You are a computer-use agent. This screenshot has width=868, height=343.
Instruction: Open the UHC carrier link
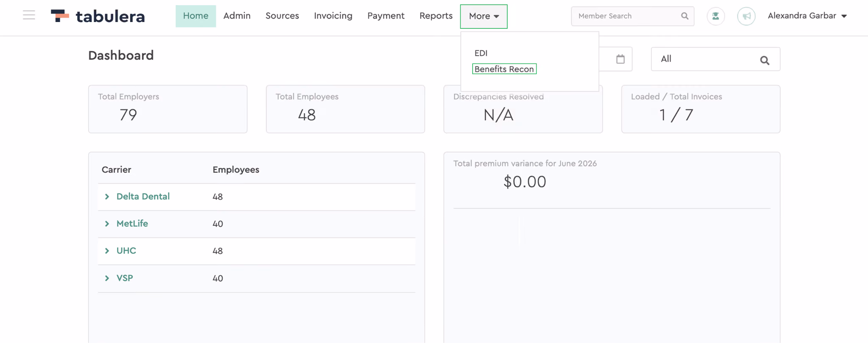click(x=126, y=251)
